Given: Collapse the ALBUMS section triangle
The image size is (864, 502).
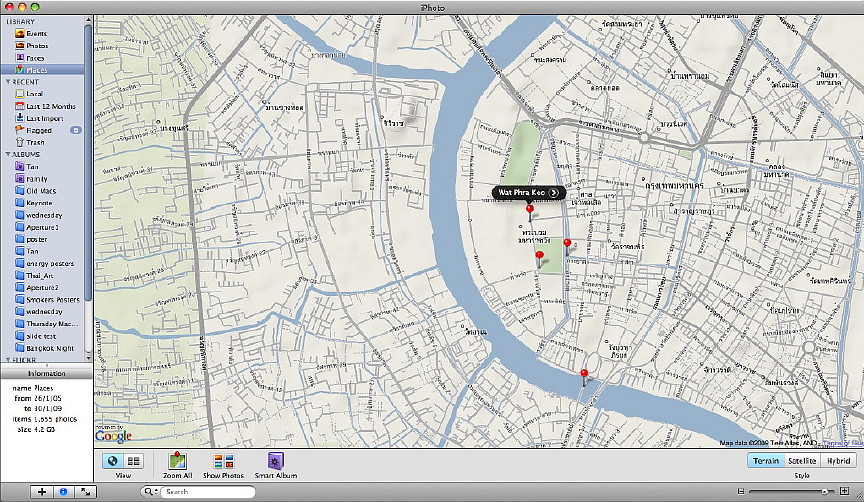Looking at the screenshot, I should (x=8, y=154).
